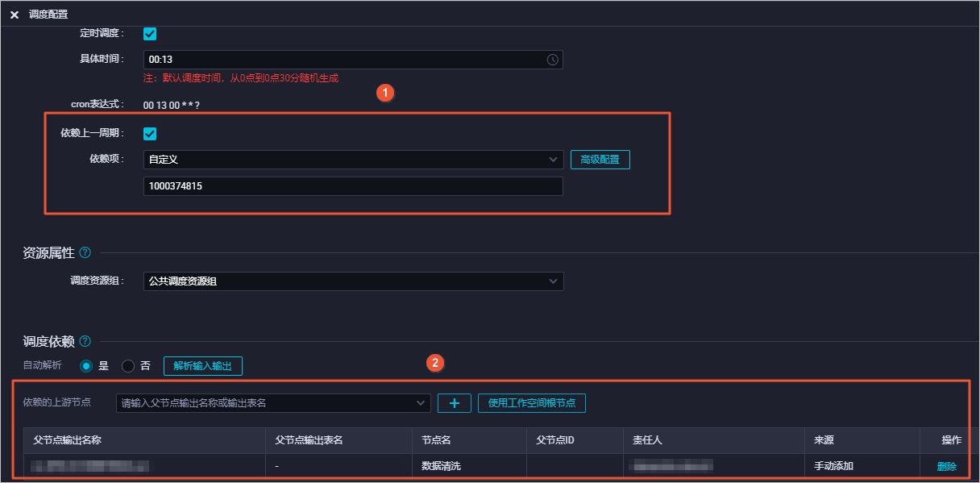The width and height of the screenshot is (980, 483).
Task: Expand the 调度资源组 dropdown
Action: point(353,281)
